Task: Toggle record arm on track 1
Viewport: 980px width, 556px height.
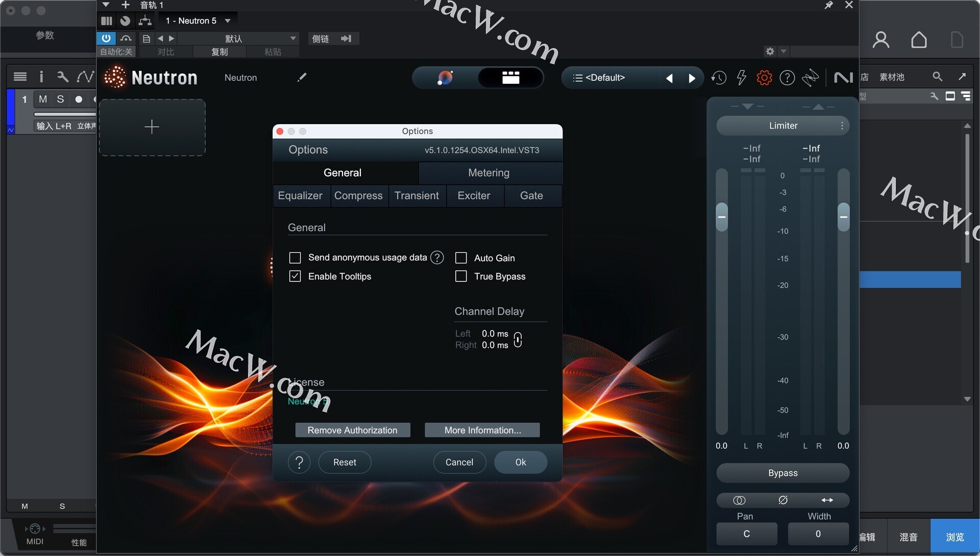Action: [79, 99]
